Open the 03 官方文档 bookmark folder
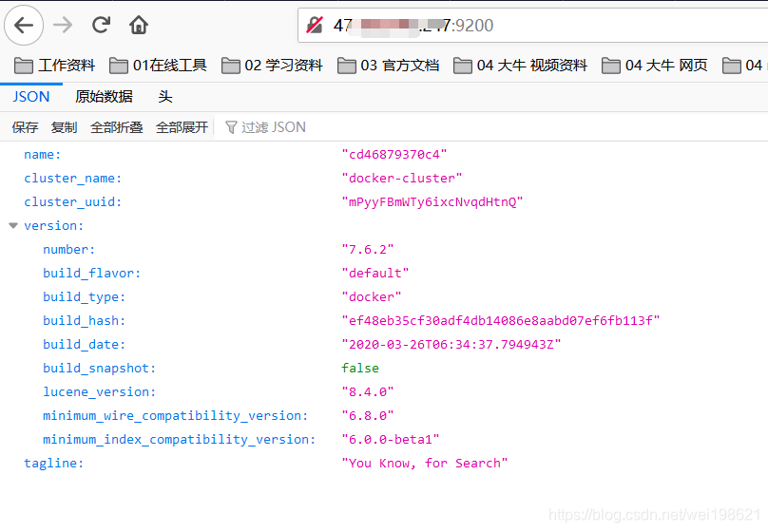The image size is (768, 532). click(x=388, y=66)
